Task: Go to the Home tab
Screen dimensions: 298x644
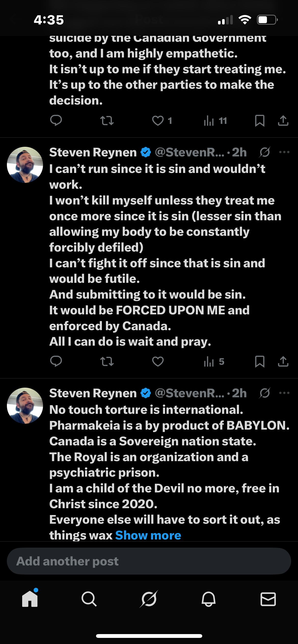Action: coord(30,599)
